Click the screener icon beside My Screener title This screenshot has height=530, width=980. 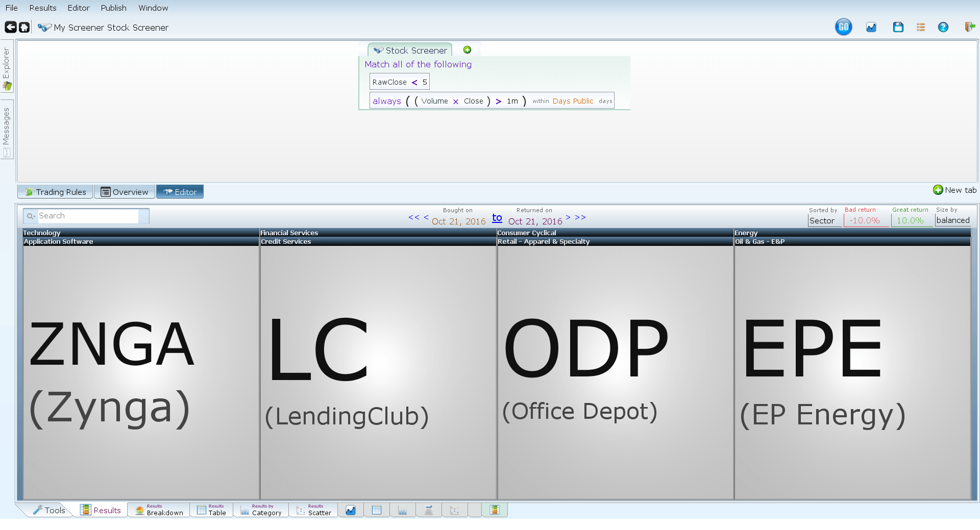[x=44, y=27]
